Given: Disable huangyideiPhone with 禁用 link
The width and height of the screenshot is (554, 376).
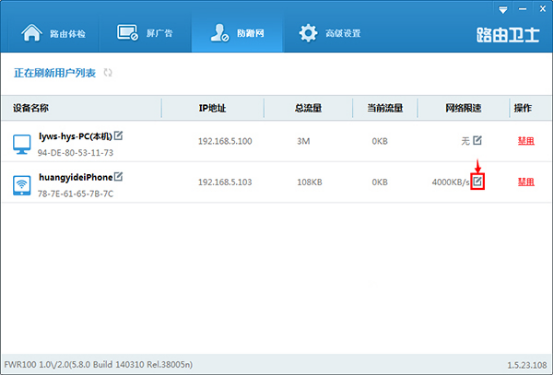Looking at the screenshot, I should (526, 182).
